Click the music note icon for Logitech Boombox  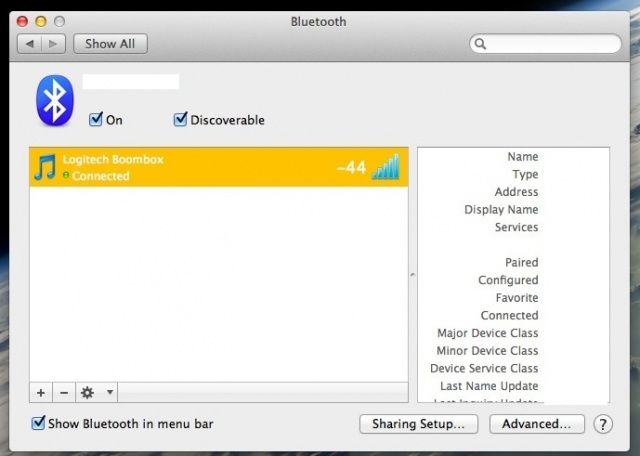(45, 167)
